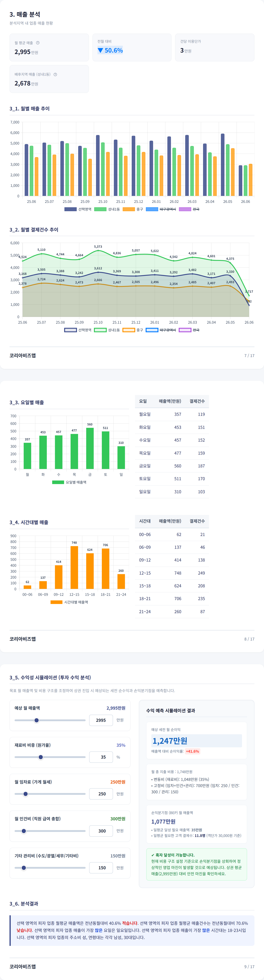The width and height of the screenshot is (264, 980).
Task: Toggle 중구 legend in monthly sales bar chart
Action: 133,209
